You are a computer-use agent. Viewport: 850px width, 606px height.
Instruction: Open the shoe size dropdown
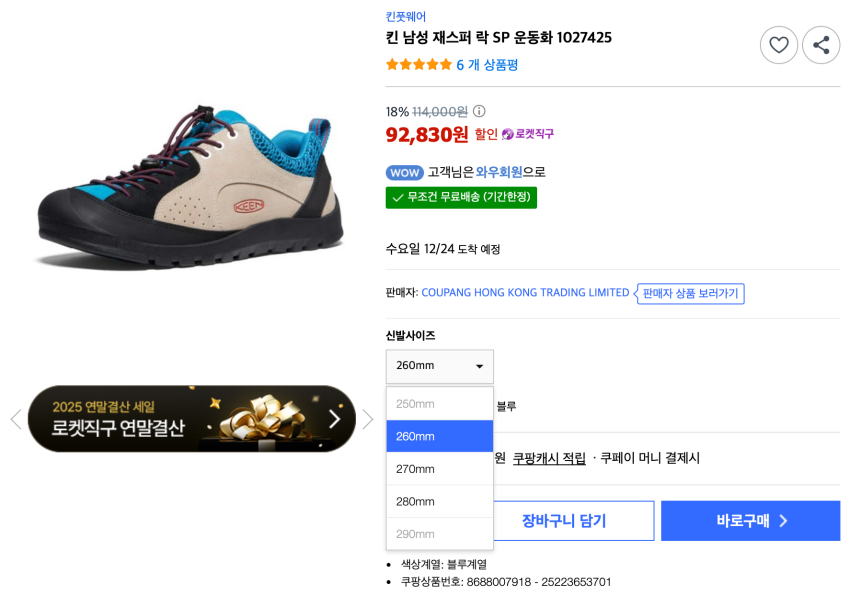(x=439, y=366)
